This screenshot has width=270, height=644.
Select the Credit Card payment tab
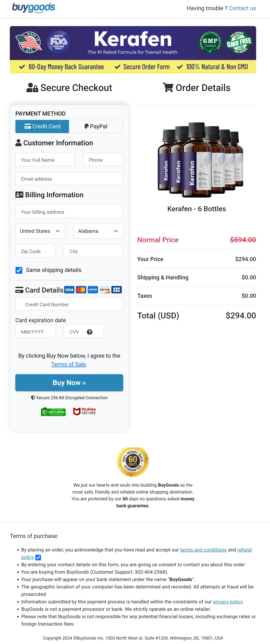[42, 126]
